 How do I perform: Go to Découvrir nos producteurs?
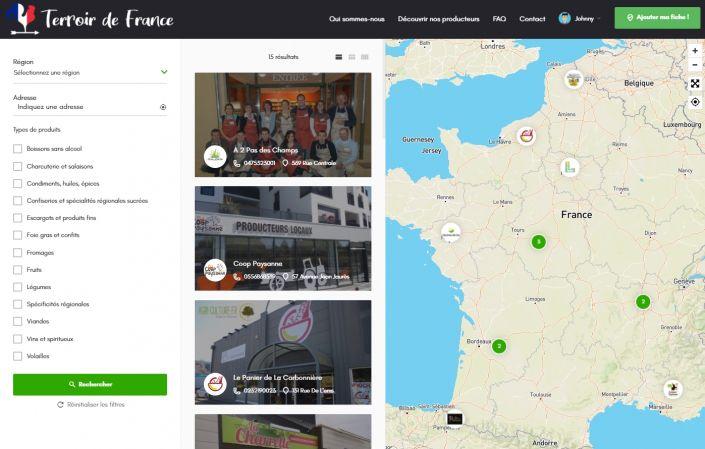[438, 18]
